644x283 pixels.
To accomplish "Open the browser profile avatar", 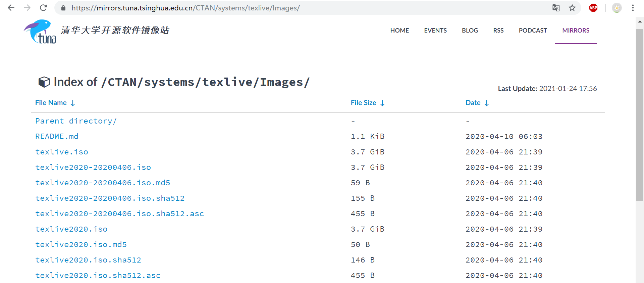I will point(616,8).
